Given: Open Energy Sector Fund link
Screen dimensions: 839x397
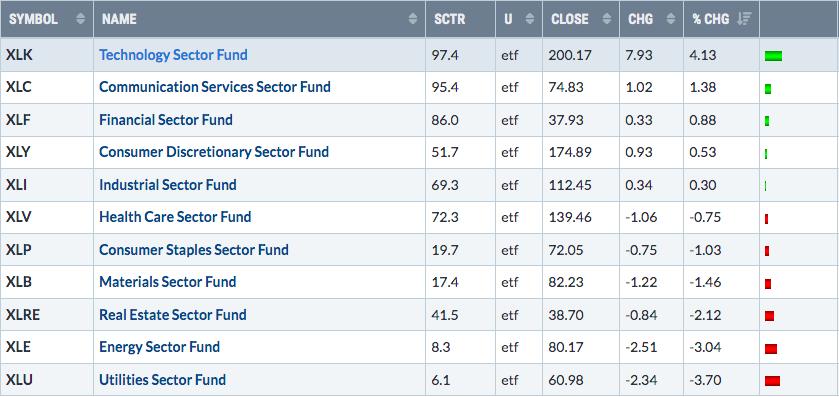Looking at the screenshot, I should (x=159, y=347).
